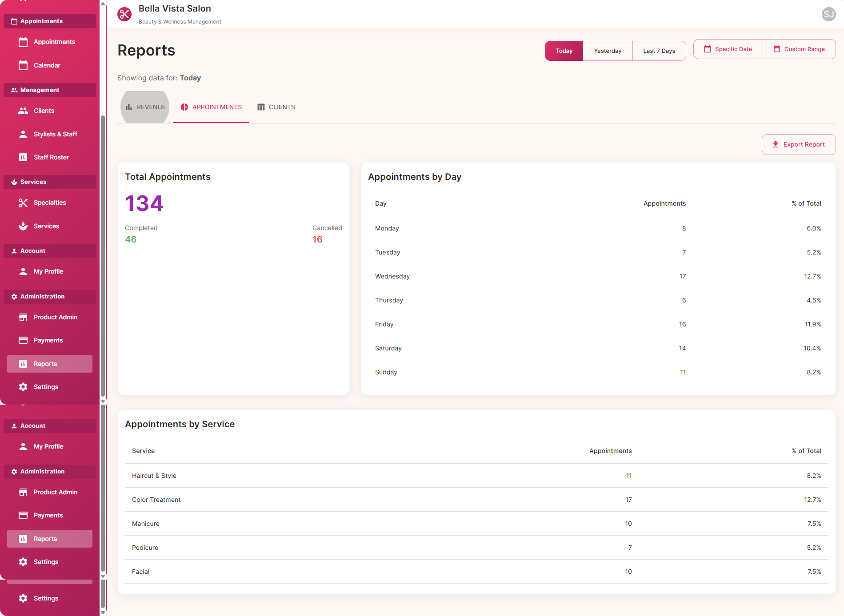
Task: Open Stylists & Staff page
Action: point(55,134)
